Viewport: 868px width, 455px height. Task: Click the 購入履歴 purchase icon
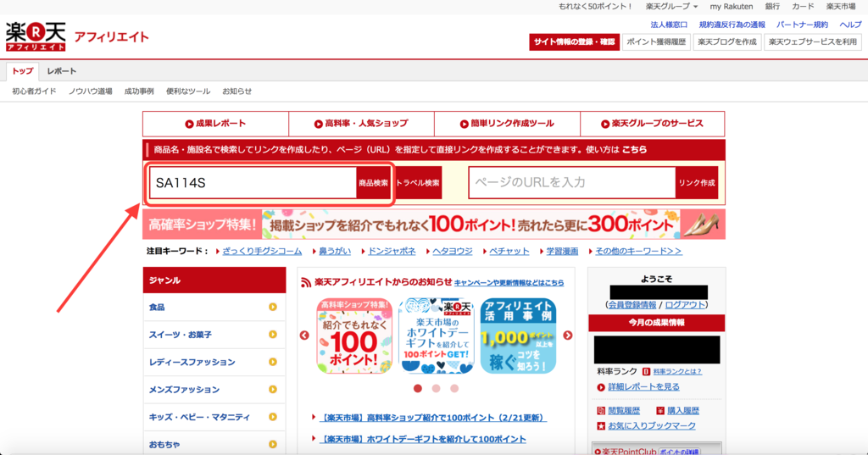click(x=659, y=411)
